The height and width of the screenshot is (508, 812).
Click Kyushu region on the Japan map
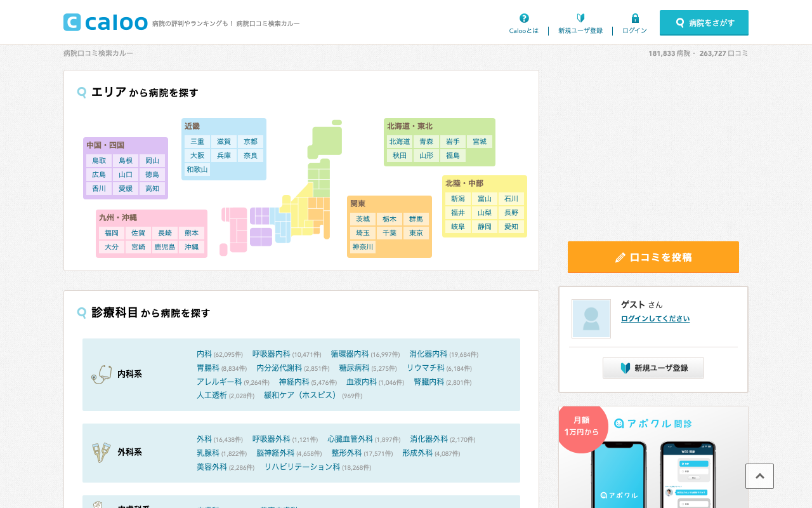[x=235, y=230]
